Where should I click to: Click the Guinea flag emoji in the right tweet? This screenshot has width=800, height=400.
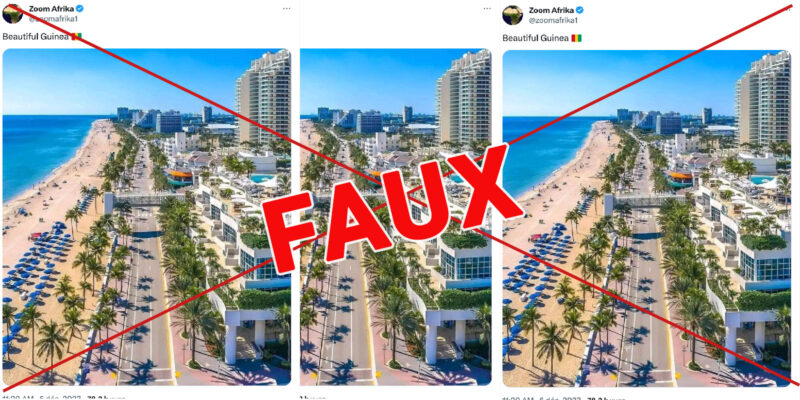[x=577, y=38]
